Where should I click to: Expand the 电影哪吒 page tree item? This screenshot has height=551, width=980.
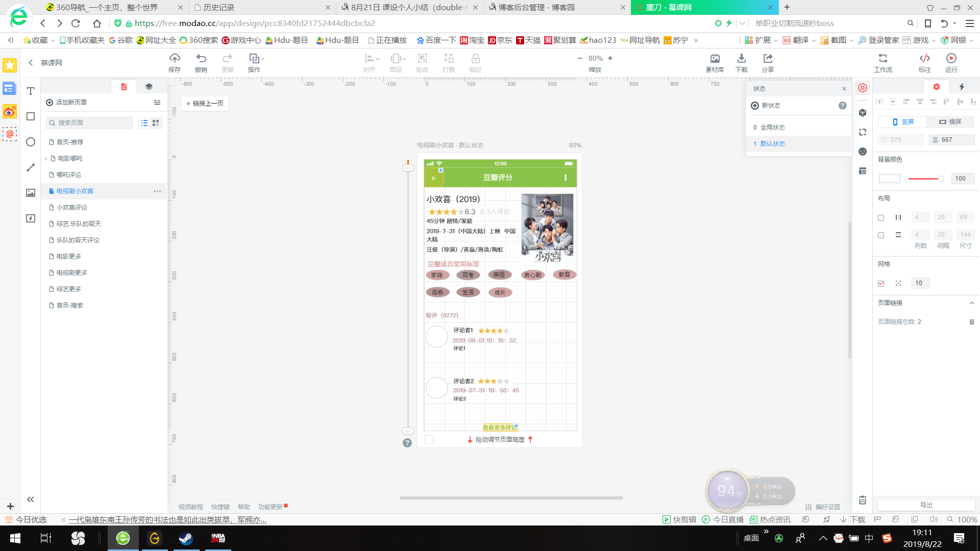[46, 159]
